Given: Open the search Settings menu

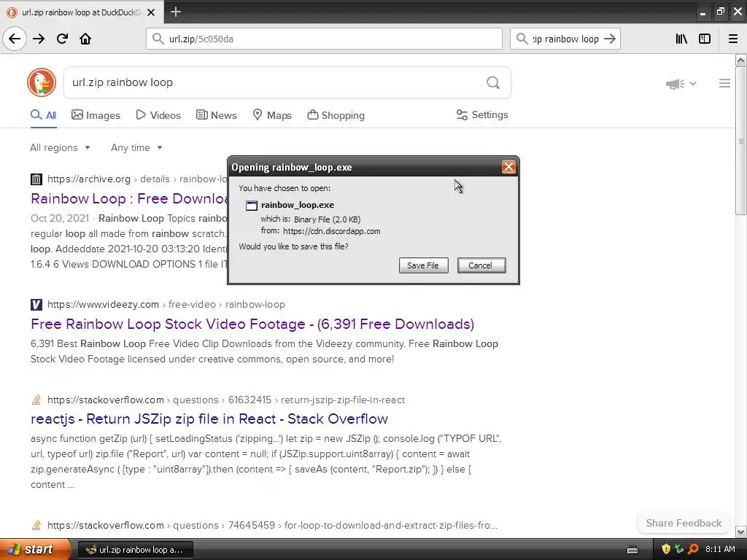Looking at the screenshot, I should click(482, 114).
